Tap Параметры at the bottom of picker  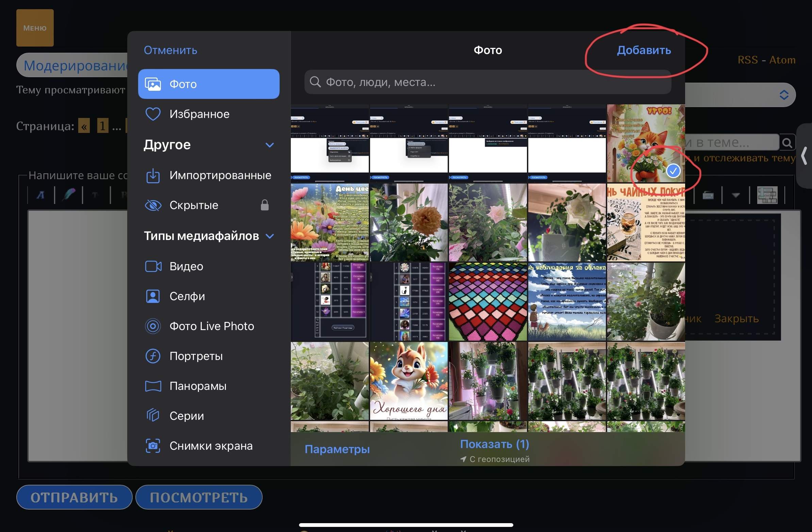[337, 449]
